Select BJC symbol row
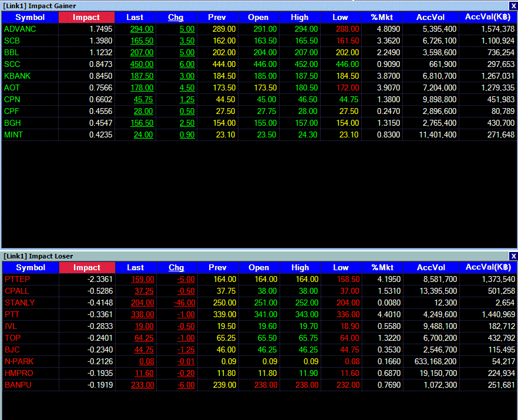The height and width of the screenshot is (420, 518). pyautogui.click(x=12, y=350)
